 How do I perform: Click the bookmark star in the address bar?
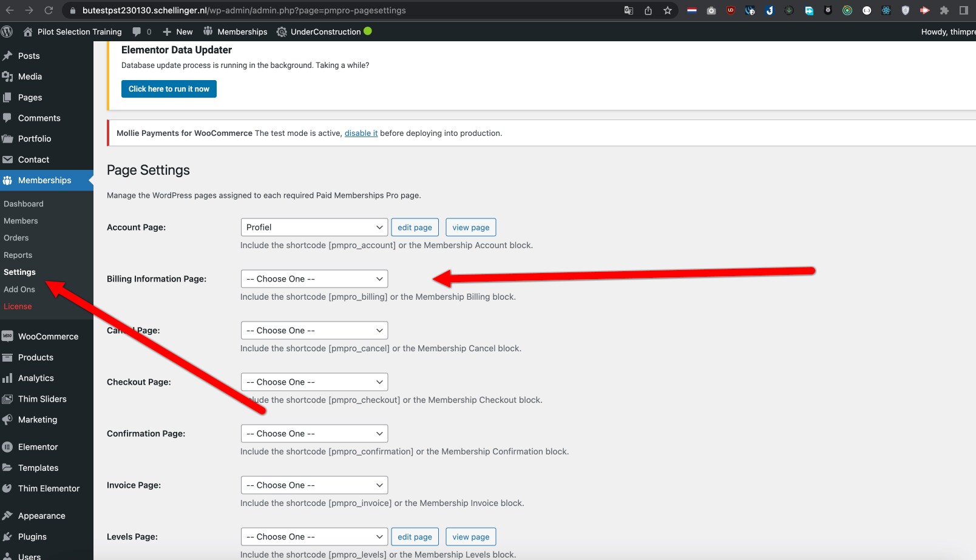[666, 10]
